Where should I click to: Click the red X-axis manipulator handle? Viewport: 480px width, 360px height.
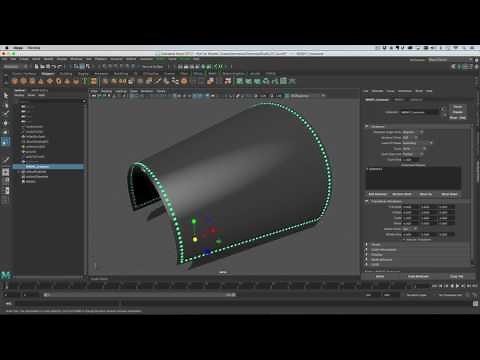[x=213, y=230]
